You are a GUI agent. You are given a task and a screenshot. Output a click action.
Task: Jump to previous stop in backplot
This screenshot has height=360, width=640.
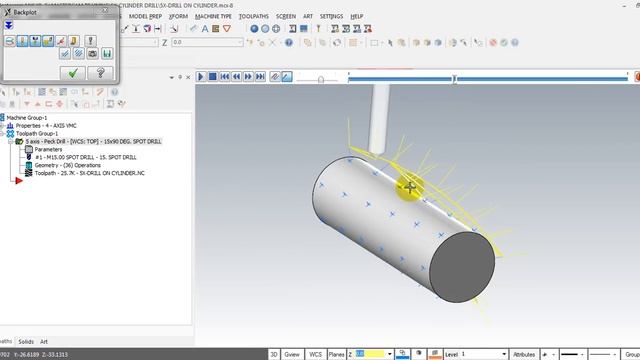(x=224, y=76)
